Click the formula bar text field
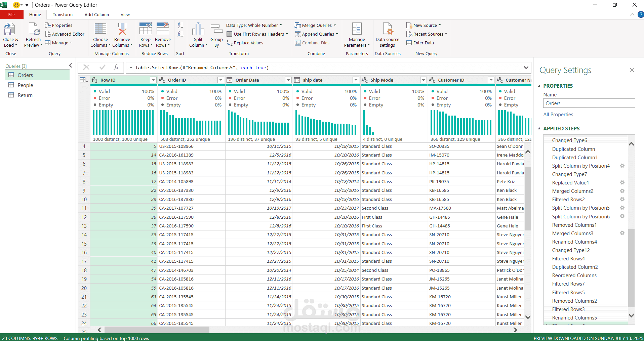 [324, 68]
